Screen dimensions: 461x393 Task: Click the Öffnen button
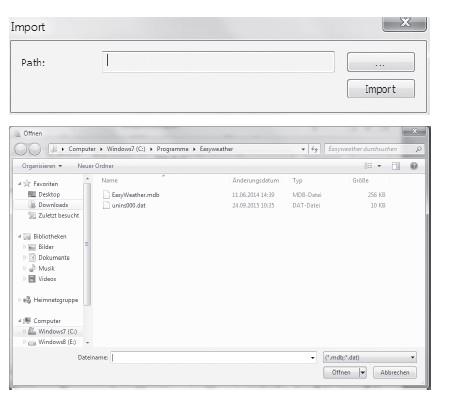click(x=341, y=372)
